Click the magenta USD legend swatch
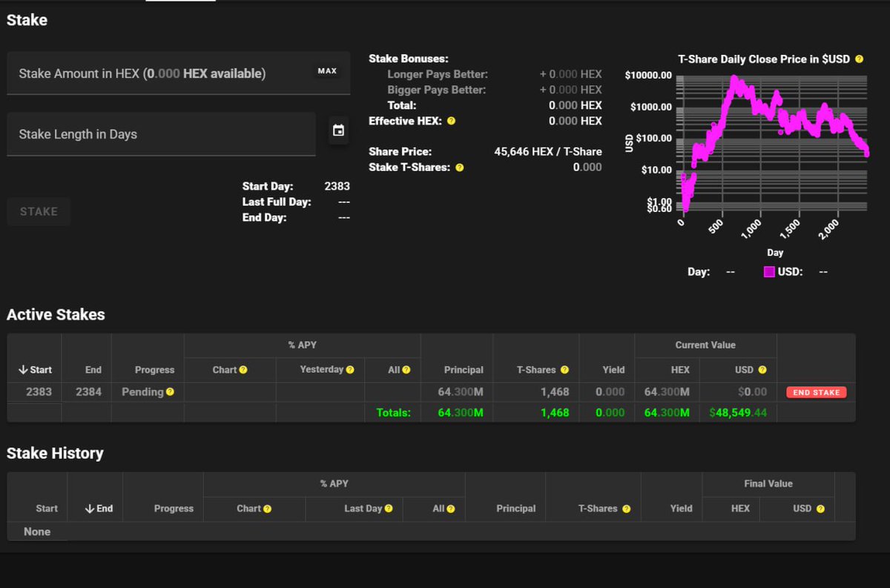 click(769, 272)
